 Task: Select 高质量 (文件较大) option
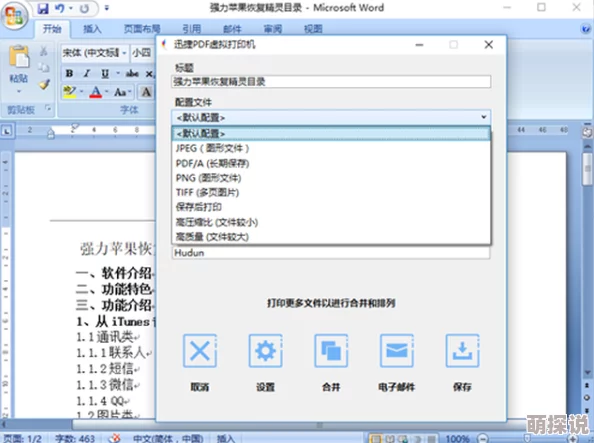point(331,237)
